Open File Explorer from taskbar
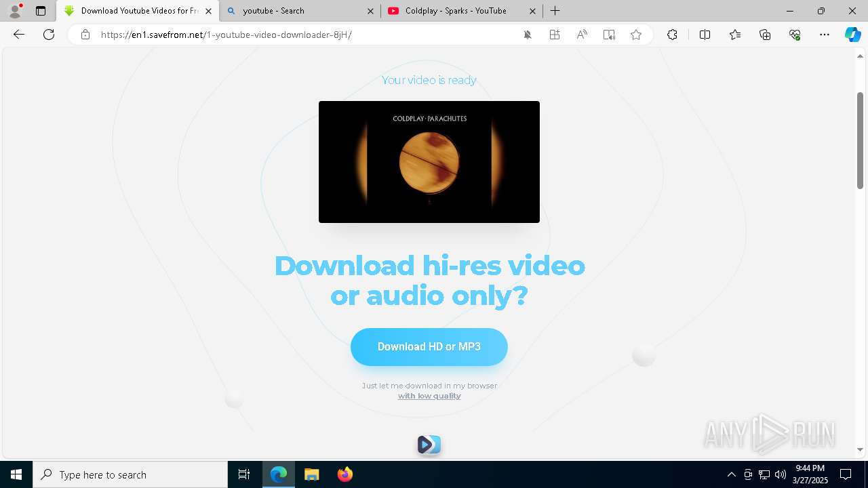This screenshot has width=868, height=488. click(311, 474)
